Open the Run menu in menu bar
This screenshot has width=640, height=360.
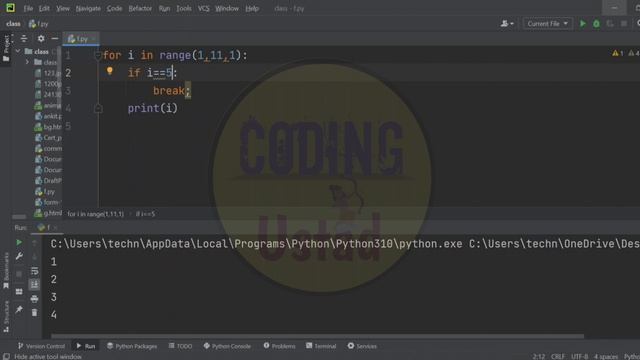pyautogui.click(x=164, y=8)
